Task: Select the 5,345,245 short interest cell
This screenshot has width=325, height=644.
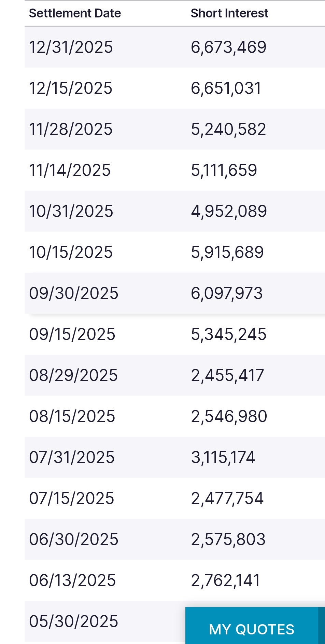Action: 229,334
